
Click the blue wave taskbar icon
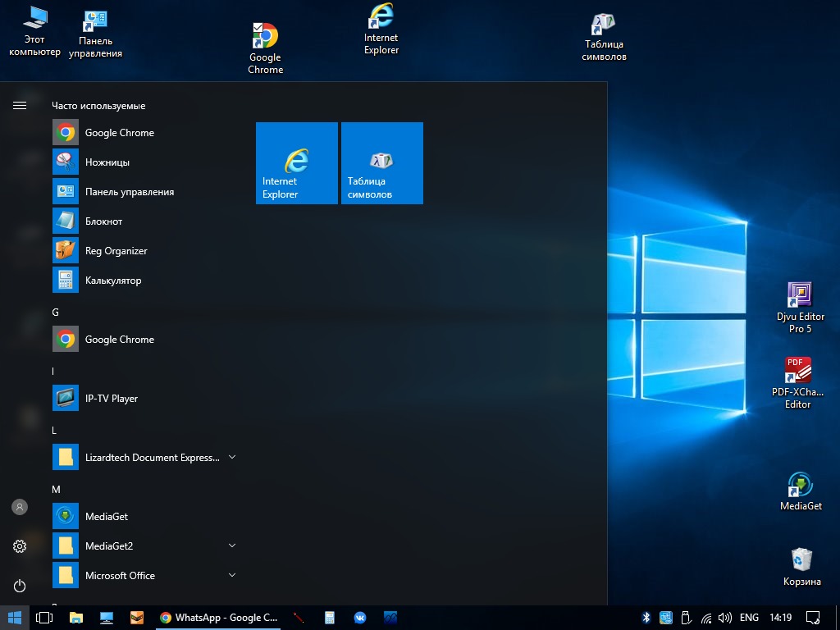[x=390, y=618]
